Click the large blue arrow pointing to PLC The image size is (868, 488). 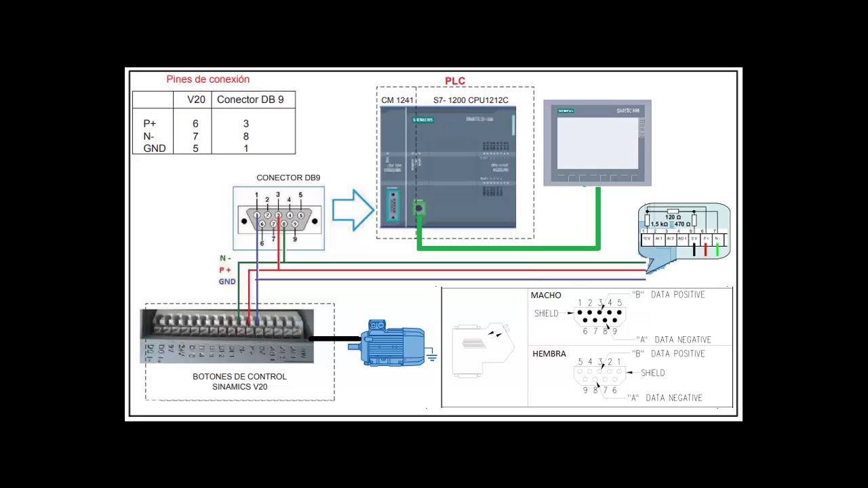pyautogui.click(x=353, y=210)
